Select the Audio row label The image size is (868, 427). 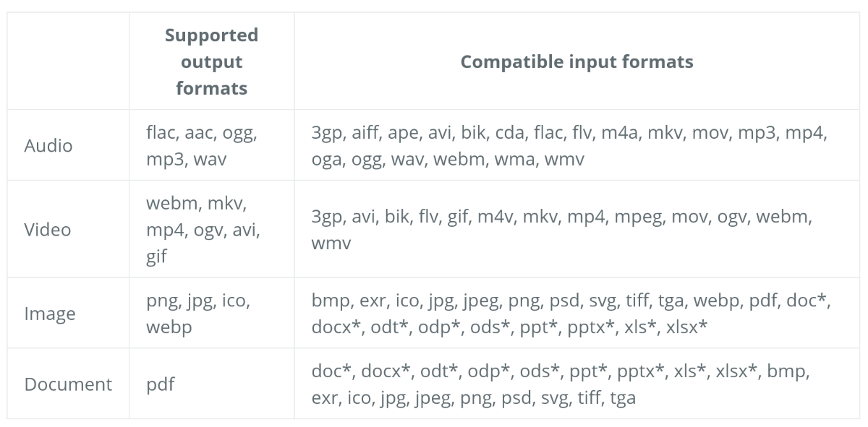(48, 145)
